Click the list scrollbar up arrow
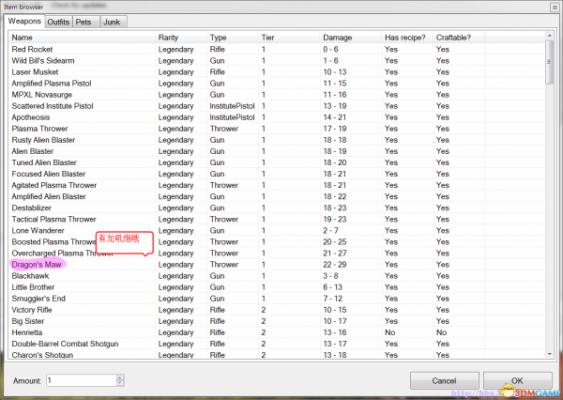The image size is (563, 400). 549,36
